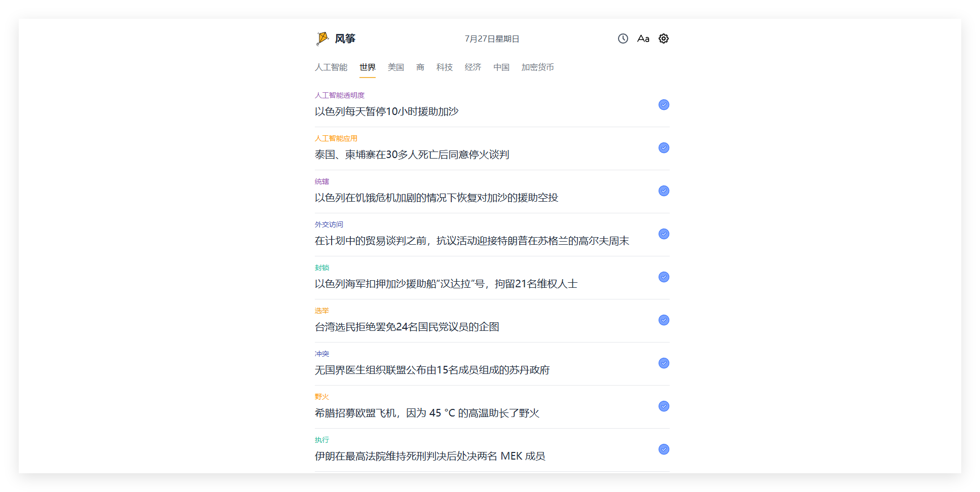Click the 人工智能透明度 category label

[x=340, y=95]
